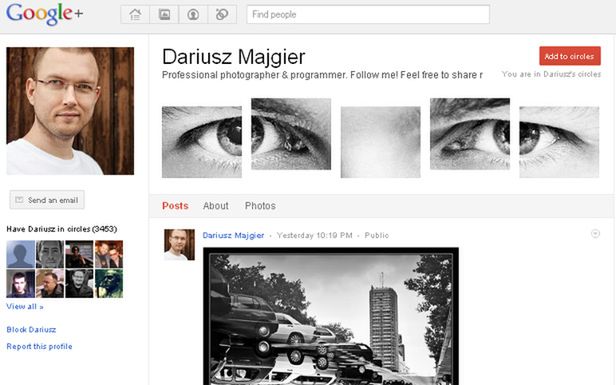Click Report this profile link
The height and width of the screenshot is (385, 616).
39,346
